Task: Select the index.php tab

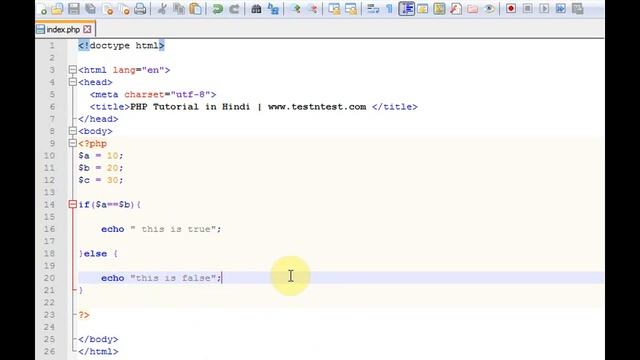Action: [65, 29]
